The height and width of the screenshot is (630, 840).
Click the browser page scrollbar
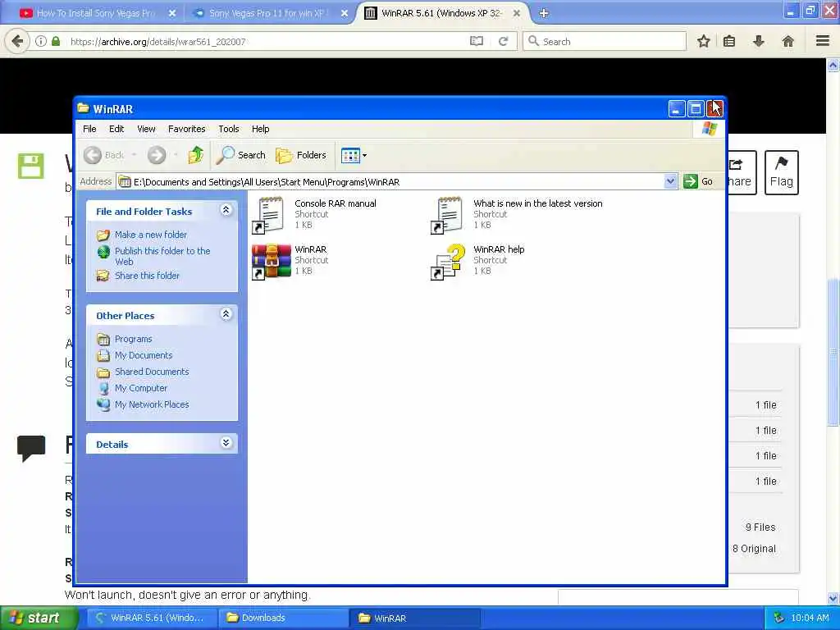[x=833, y=353]
